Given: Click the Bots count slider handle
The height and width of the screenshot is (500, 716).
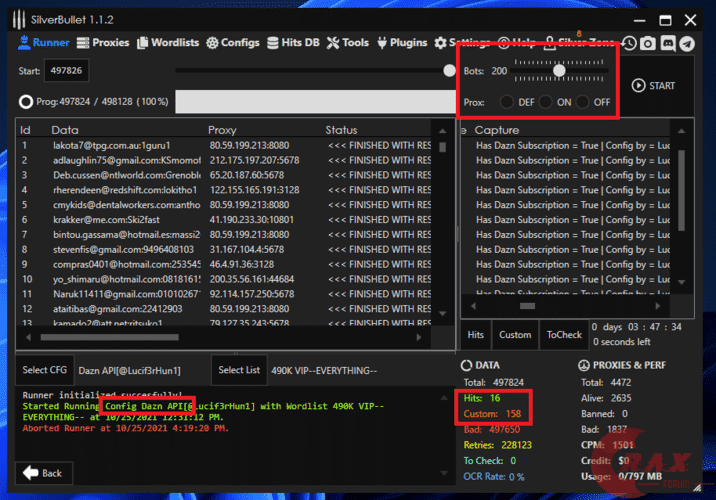Looking at the screenshot, I should [x=559, y=70].
